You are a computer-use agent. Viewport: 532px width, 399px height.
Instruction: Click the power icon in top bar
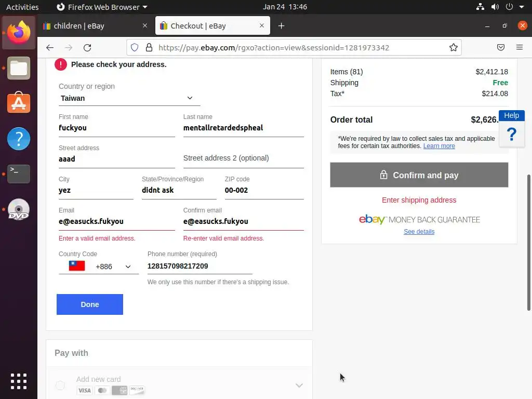point(509,7)
